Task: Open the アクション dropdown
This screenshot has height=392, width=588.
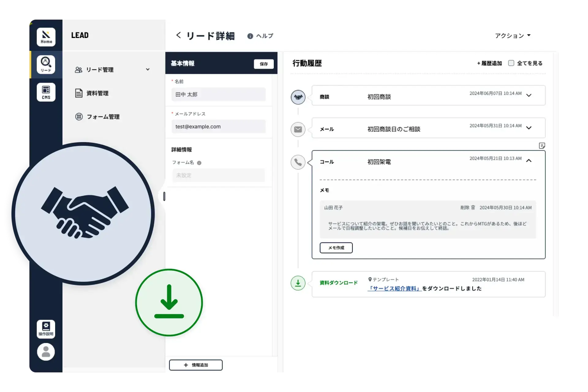Action: pos(513,36)
